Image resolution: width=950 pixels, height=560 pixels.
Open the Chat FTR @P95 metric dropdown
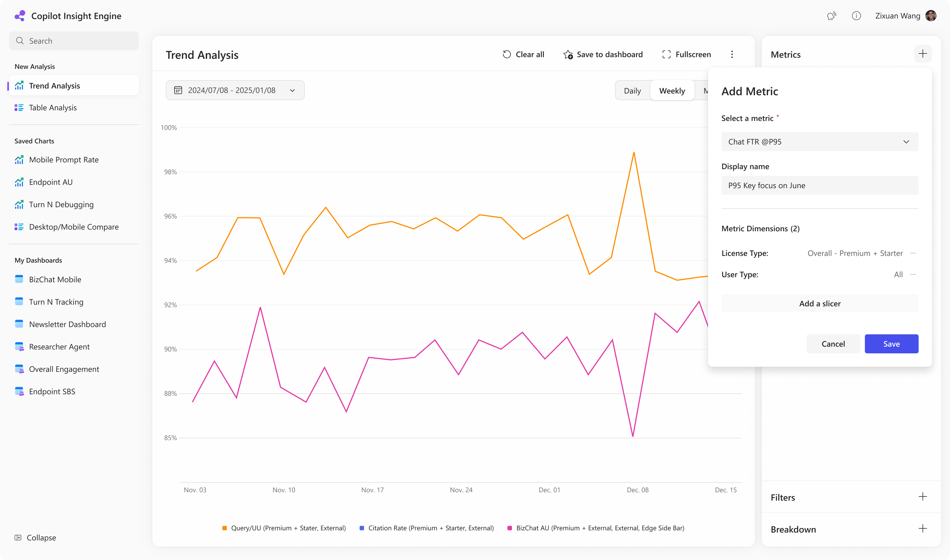coord(819,142)
